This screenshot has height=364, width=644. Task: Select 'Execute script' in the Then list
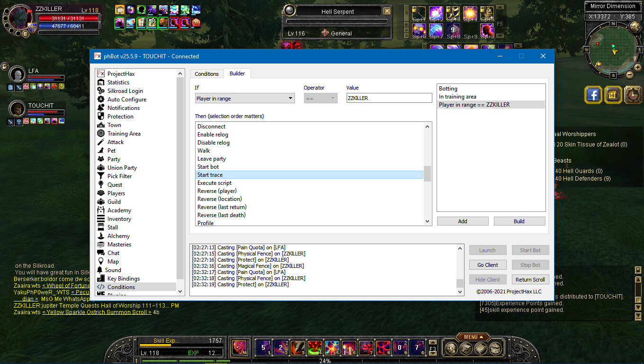tap(215, 183)
